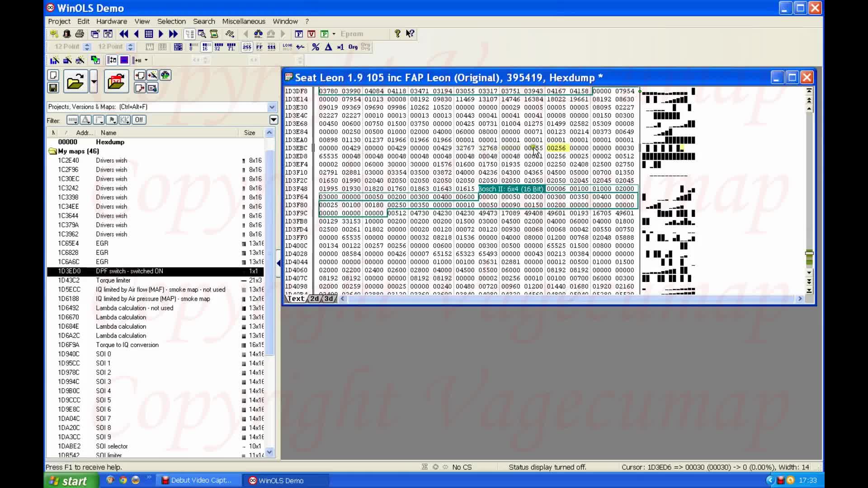Screen dimensions: 868x488
Task: Open the Hardware menu
Action: [x=111, y=21]
